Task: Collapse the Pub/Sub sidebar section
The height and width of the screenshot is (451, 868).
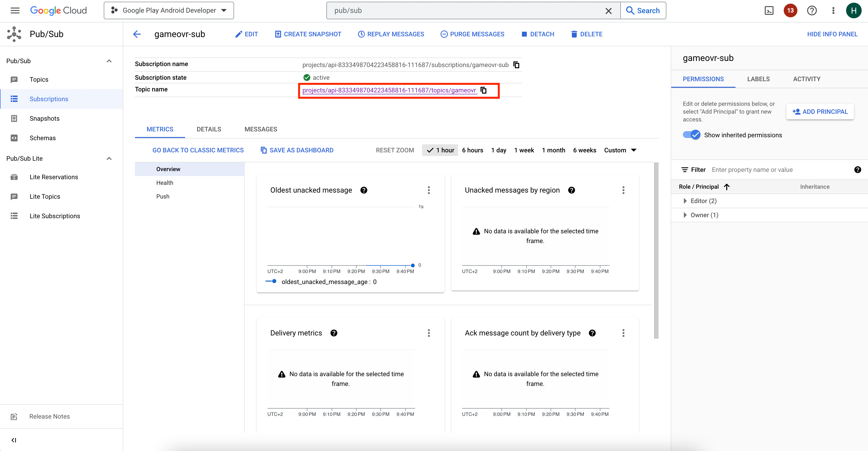Action: (109, 61)
